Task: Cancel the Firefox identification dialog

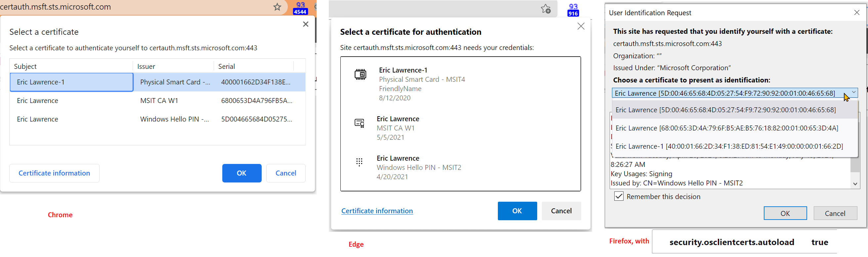Action: (x=835, y=213)
